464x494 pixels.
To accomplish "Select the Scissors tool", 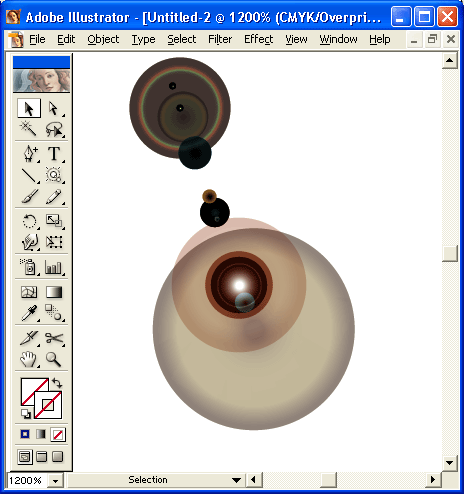I will [x=54, y=338].
